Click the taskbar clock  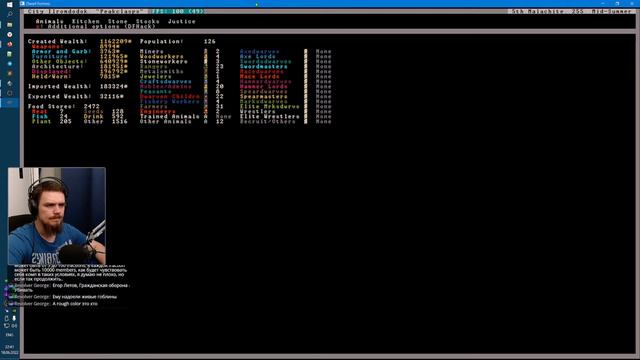[9, 349]
